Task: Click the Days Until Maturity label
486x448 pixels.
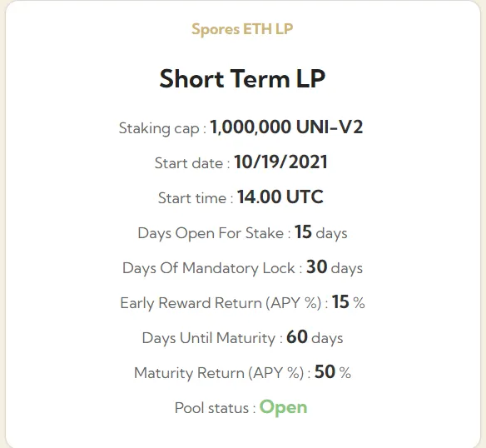Action: [212, 338]
